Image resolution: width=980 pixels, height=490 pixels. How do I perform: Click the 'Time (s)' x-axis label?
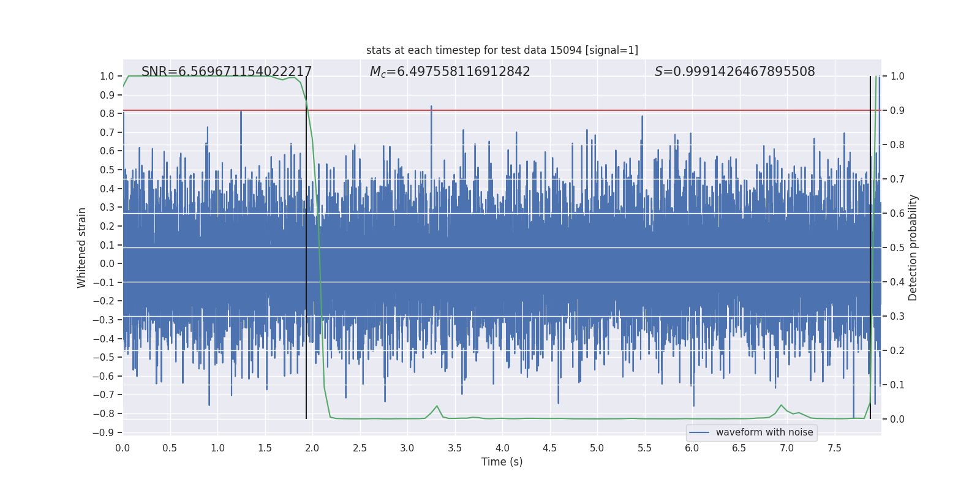[502, 462]
